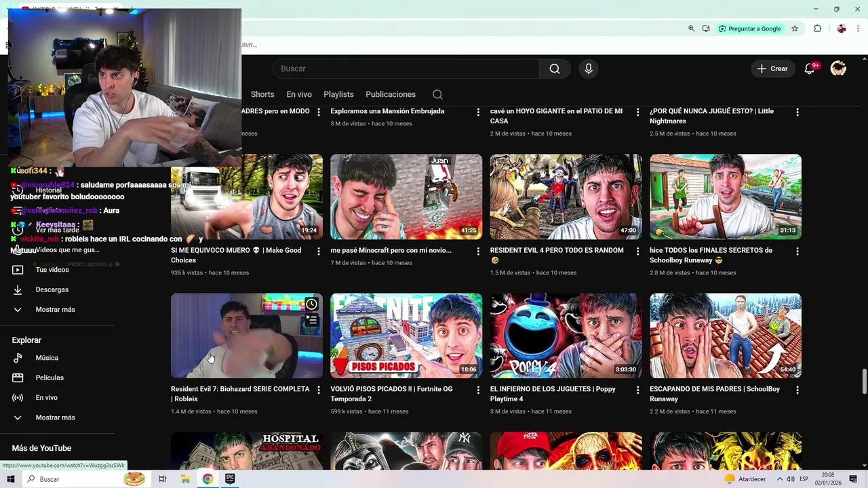The width and height of the screenshot is (868, 488).
Task: Click the Minecraft thumbnail with 41:25 duration
Action: [x=406, y=197]
